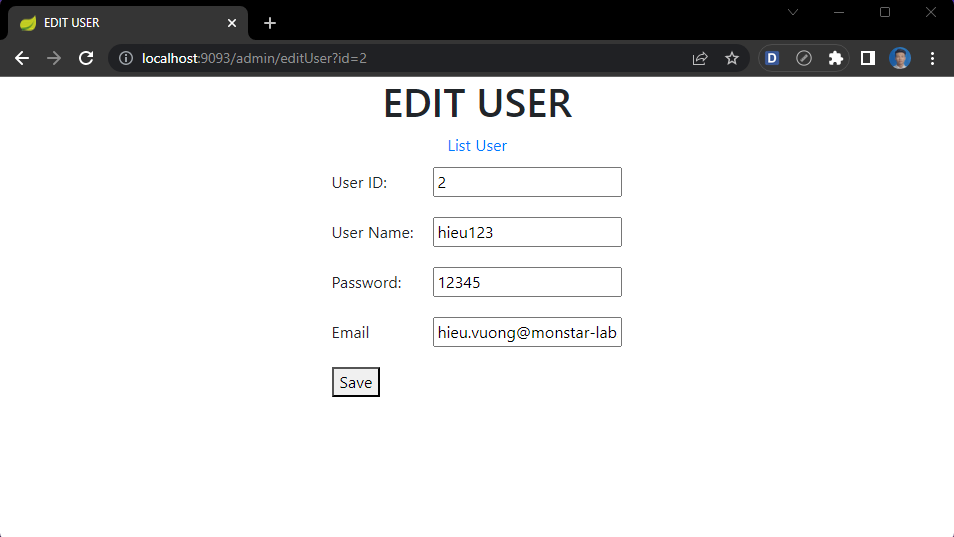Focus the Email field
Viewport: 954px width, 537px height.
click(x=527, y=332)
